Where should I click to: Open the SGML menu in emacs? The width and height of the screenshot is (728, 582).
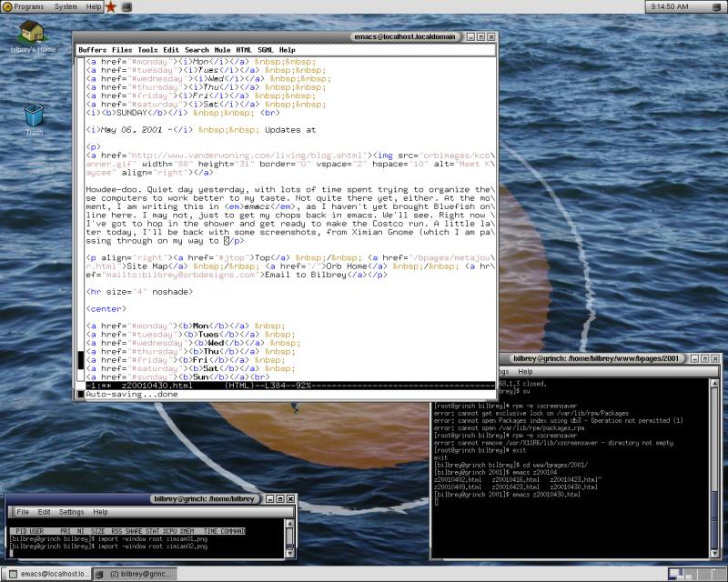tap(266, 50)
